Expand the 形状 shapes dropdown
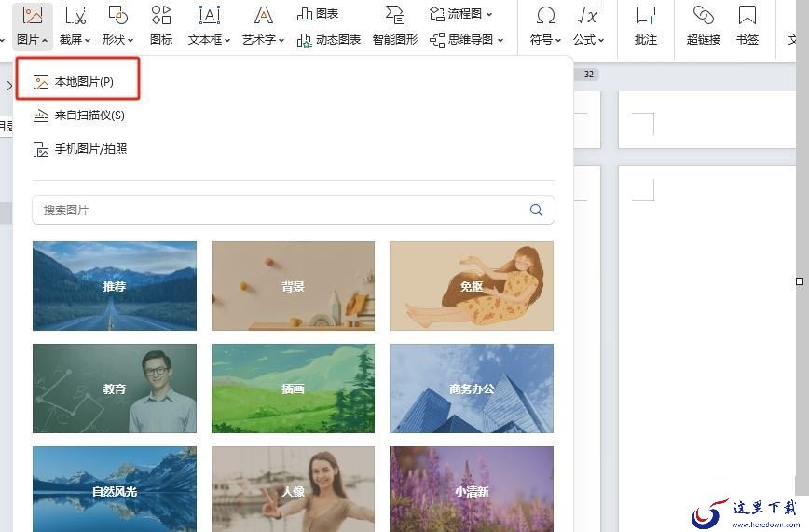 pyautogui.click(x=117, y=40)
